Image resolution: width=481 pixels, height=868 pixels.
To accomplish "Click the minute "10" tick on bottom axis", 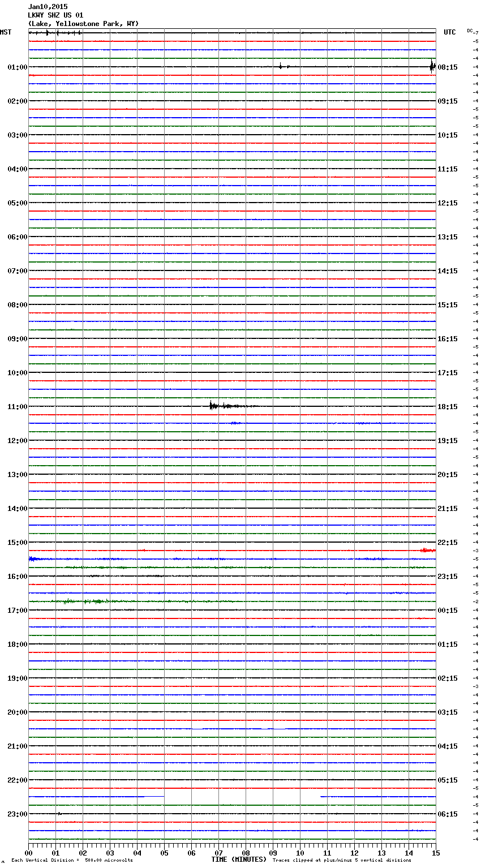I will (x=300, y=853).
